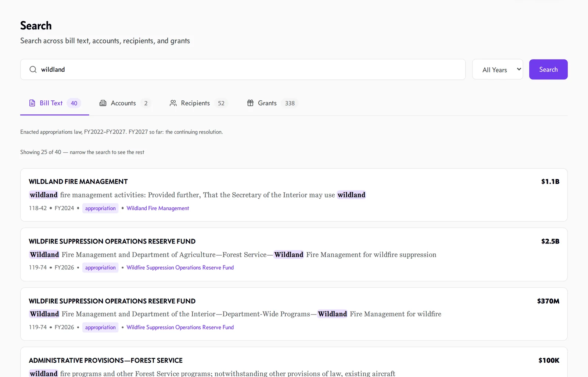Click the Bill Text document icon
This screenshot has height=377, width=588.
(x=32, y=103)
